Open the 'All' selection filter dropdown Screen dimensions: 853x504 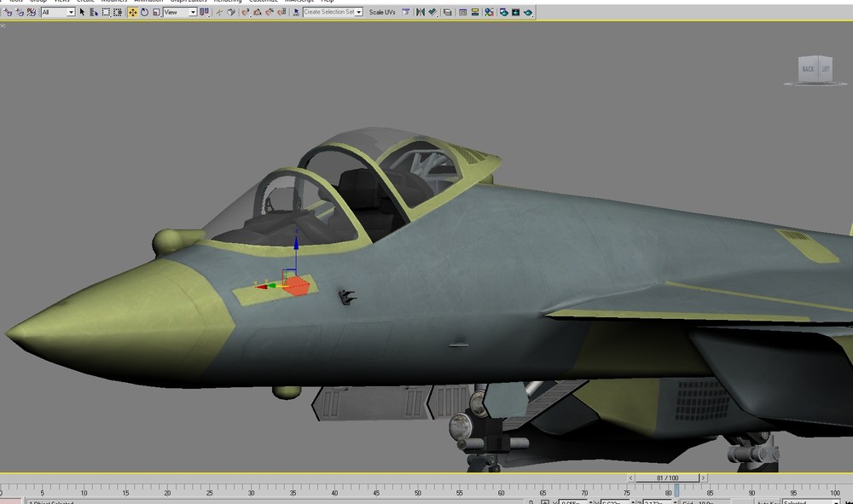point(58,12)
